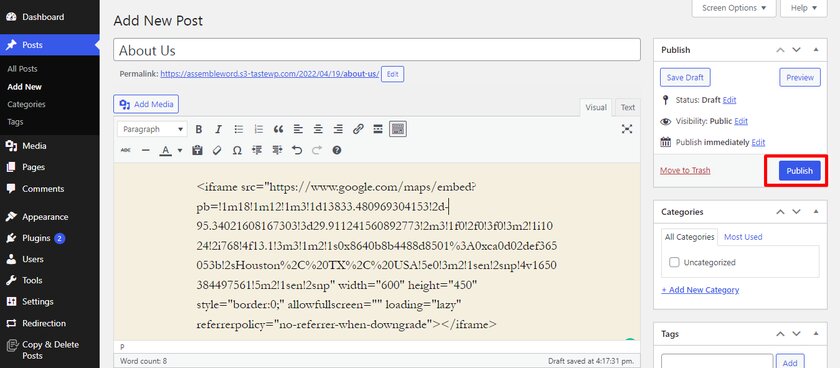This screenshot has height=368, width=840.
Task: Click the blue Publish button
Action: [799, 171]
